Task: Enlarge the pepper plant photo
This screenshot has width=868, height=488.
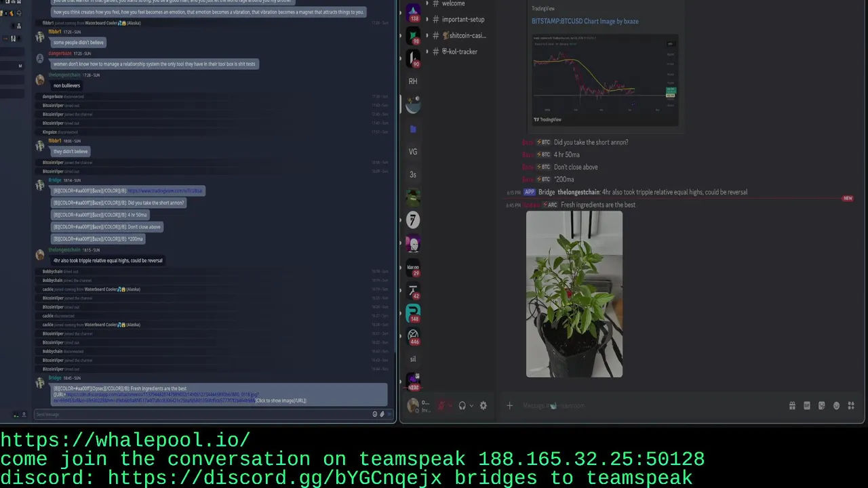Action: tap(574, 294)
